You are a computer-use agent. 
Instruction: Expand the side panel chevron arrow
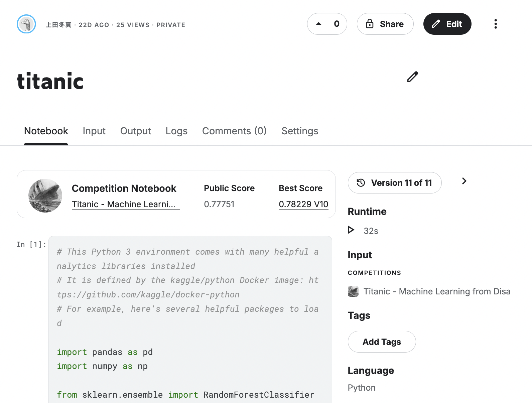click(x=464, y=181)
